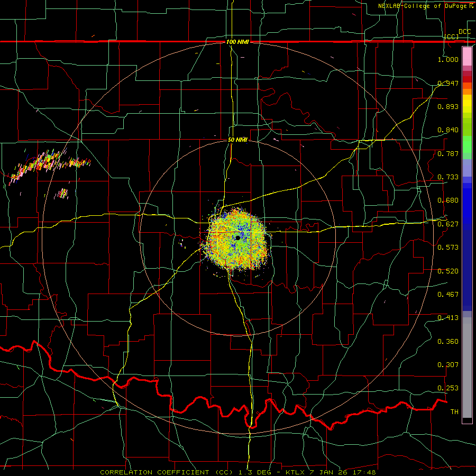Click the pink segment of the color scale

point(467,56)
